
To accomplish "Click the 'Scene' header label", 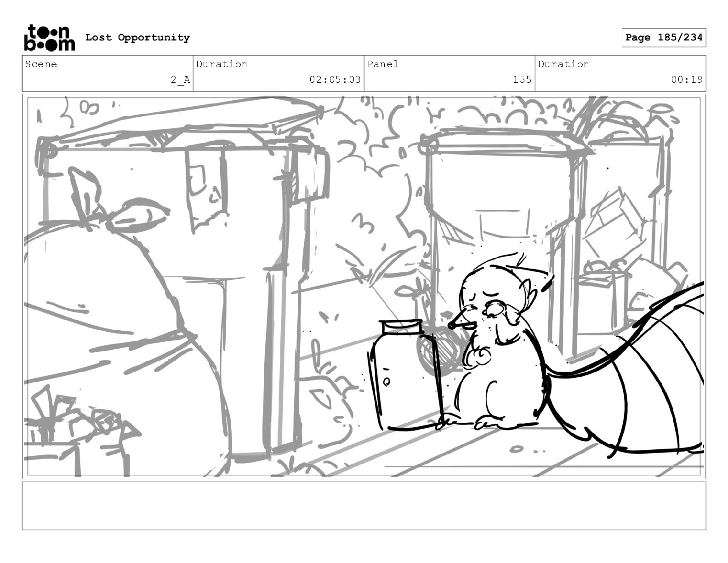I will tap(41, 64).
